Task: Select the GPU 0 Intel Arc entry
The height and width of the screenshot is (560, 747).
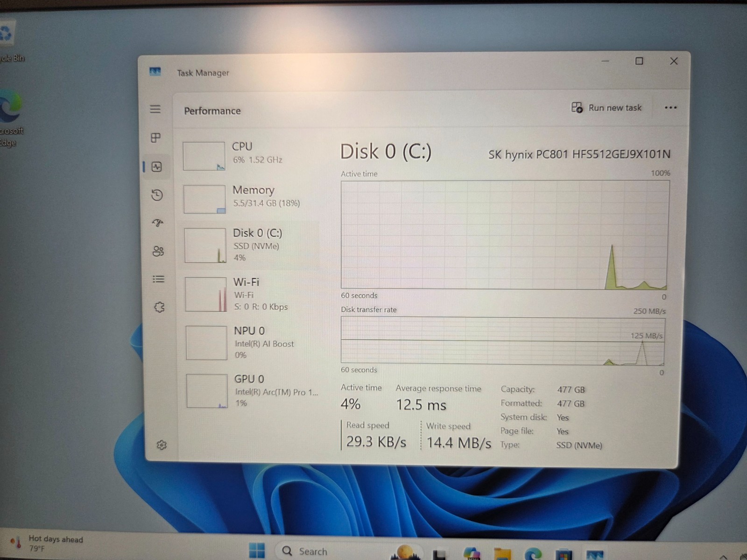Action: tap(253, 391)
